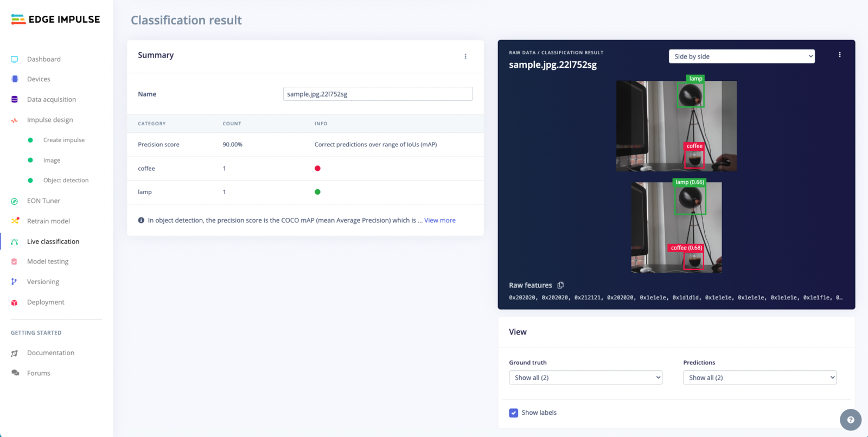Click the green dot next to Create impulse
The image size is (868, 437).
click(x=30, y=140)
